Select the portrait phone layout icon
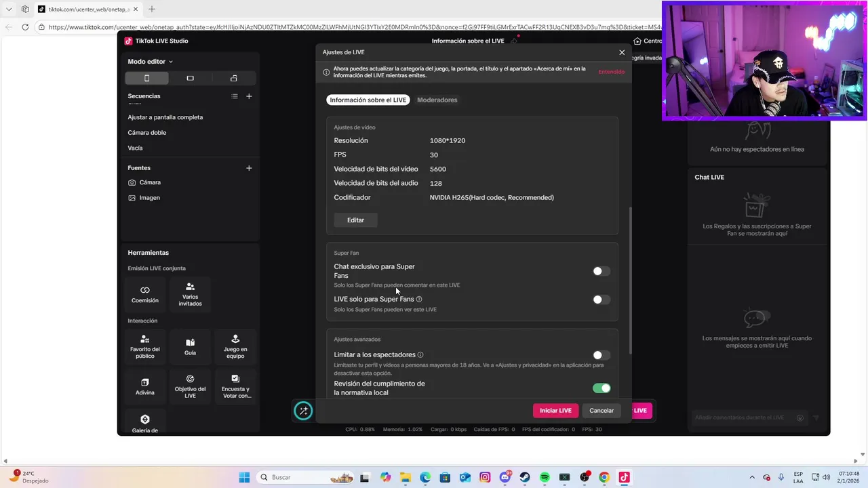 tap(146, 78)
